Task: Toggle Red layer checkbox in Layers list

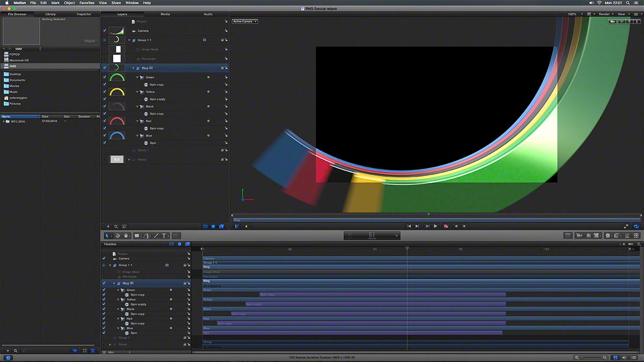Action: pyautogui.click(x=105, y=121)
